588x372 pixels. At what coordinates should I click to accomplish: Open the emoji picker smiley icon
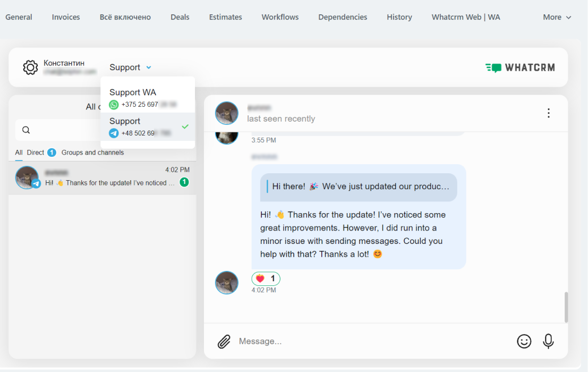(524, 341)
